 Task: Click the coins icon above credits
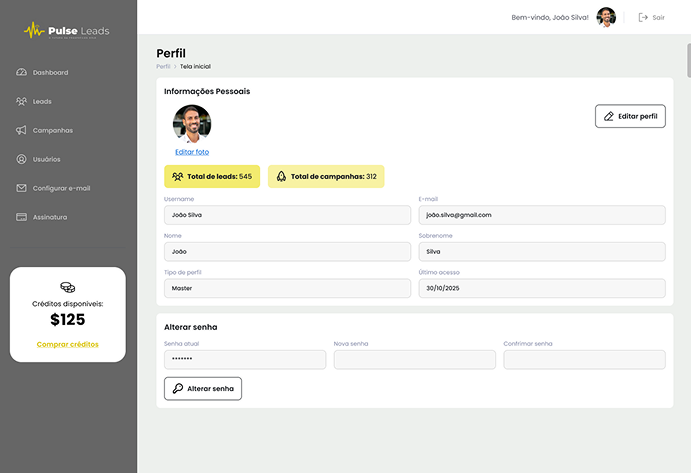tap(68, 287)
